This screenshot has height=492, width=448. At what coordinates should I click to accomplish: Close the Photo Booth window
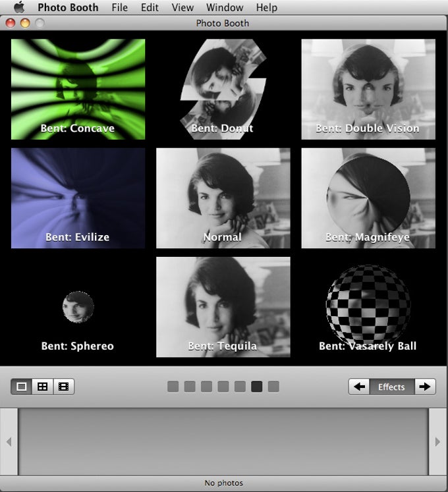[11, 23]
